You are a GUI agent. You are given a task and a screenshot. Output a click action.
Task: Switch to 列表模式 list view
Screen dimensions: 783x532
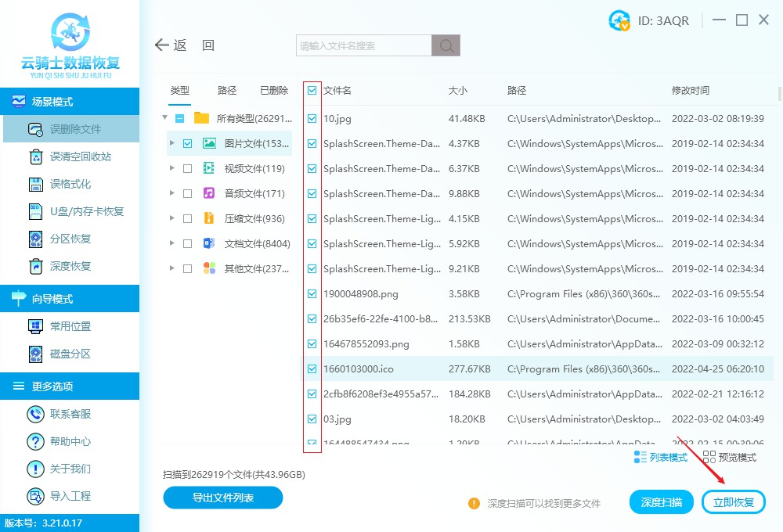pos(660,457)
